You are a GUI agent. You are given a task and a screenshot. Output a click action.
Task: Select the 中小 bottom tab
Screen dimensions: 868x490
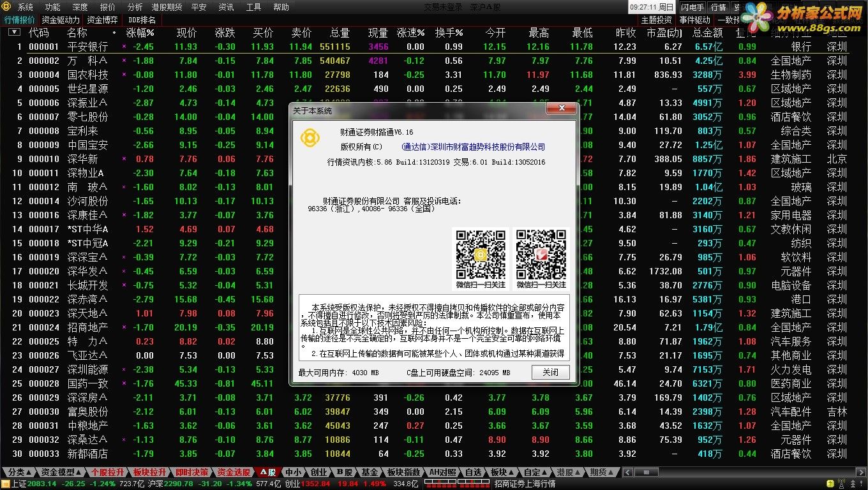[x=293, y=472]
